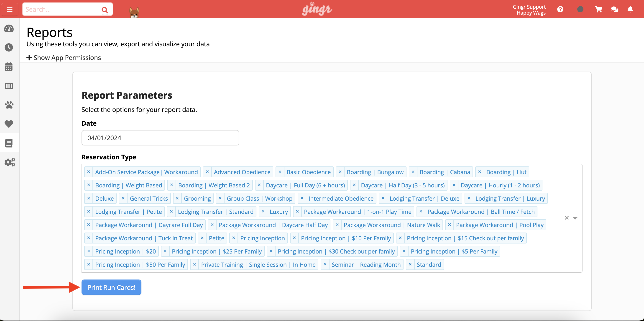
Task: Remove the Standard tag
Action: tap(410, 265)
